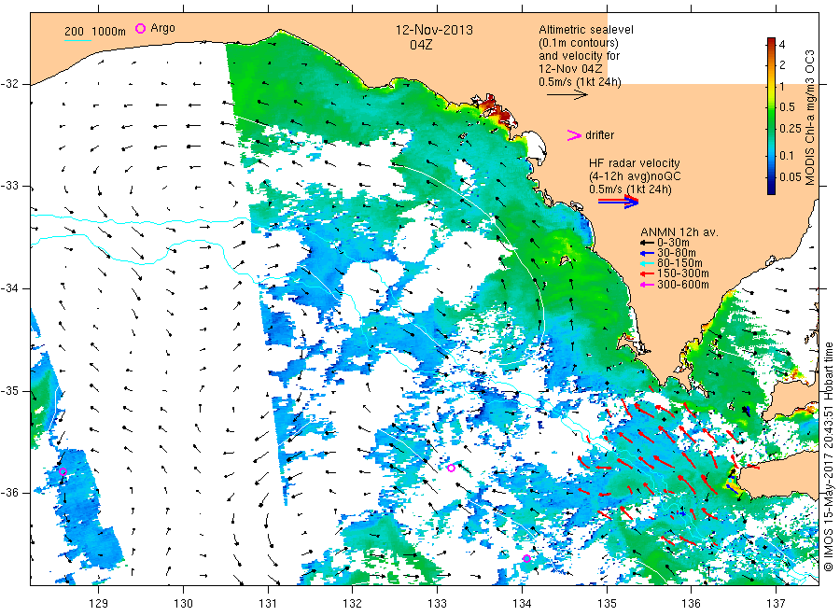Click the longitude axis label 132
The image size is (840, 616).
(x=353, y=604)
